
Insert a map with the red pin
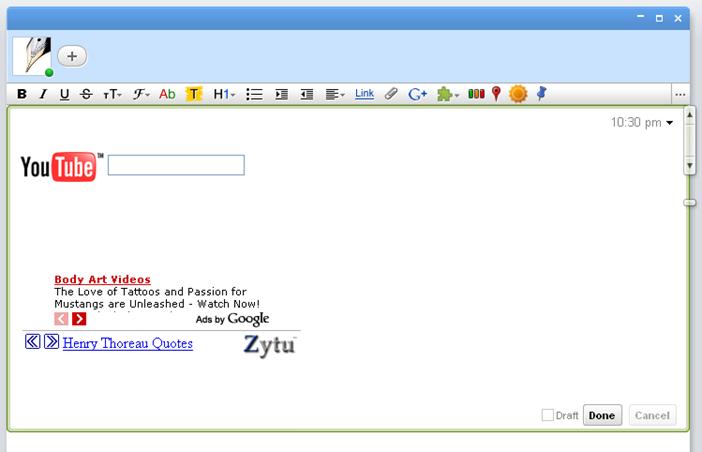point(496,94)
